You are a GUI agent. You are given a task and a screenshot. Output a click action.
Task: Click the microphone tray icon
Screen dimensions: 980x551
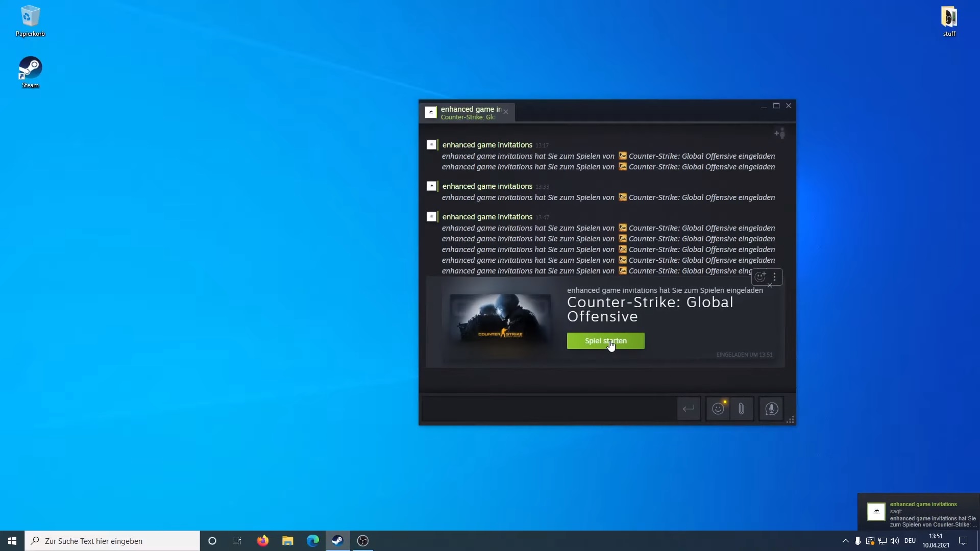[x=858, y=541]
